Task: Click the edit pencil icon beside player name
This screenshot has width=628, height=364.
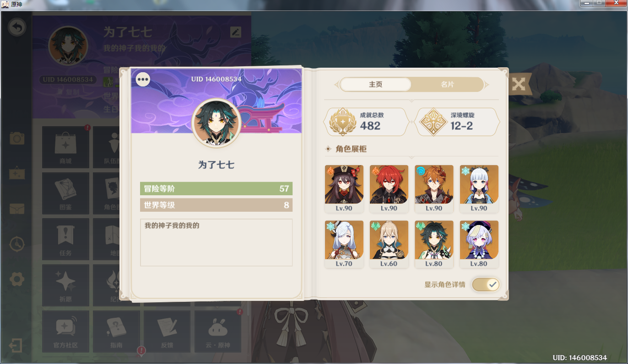Action: pos(235,32)
